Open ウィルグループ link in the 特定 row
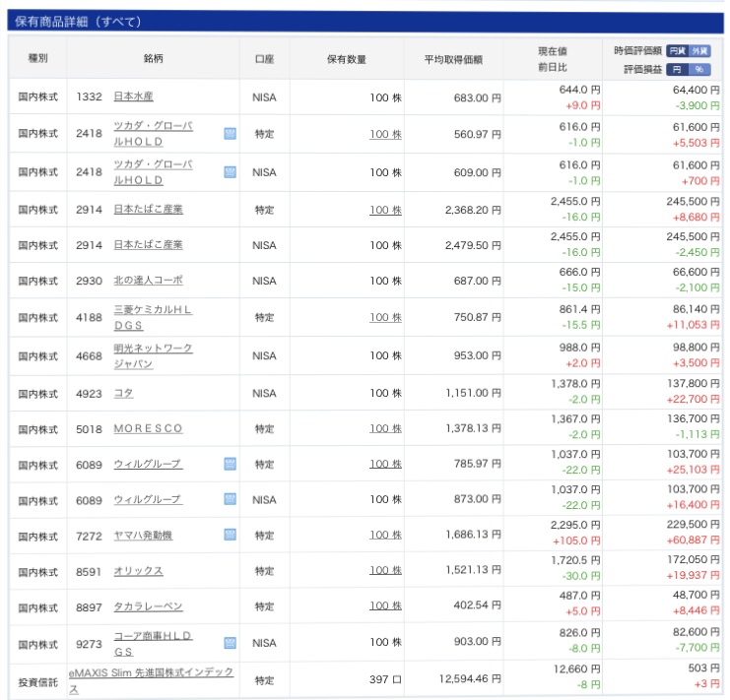Screen dimensions: 730x700 149,464
